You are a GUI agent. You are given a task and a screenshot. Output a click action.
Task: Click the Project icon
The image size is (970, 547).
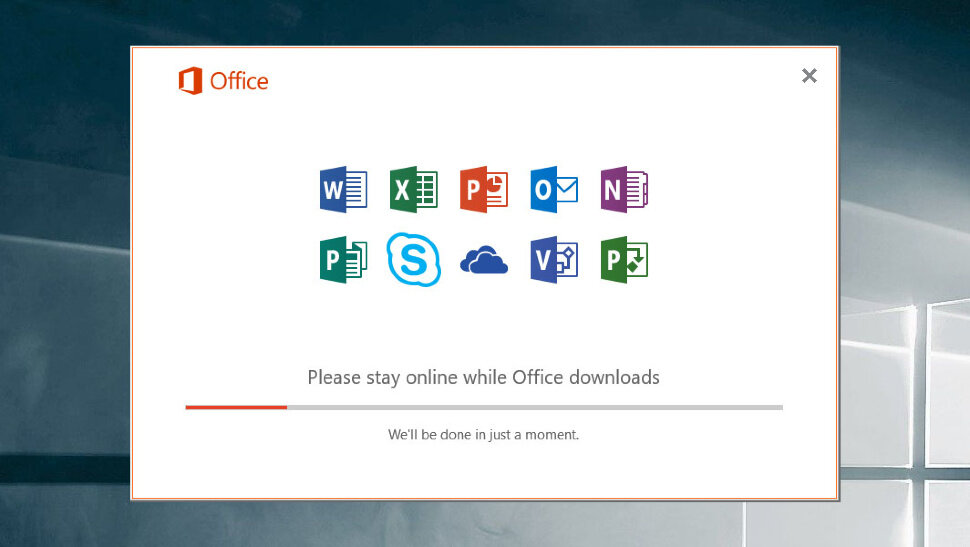pyautogui.click(x=624, y=260)
